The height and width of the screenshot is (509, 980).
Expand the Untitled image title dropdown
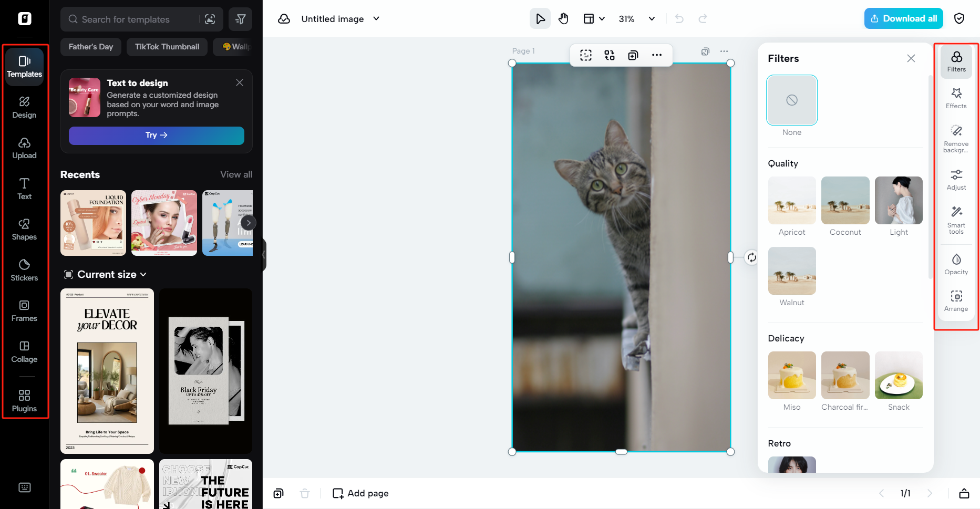click(376, 18)
